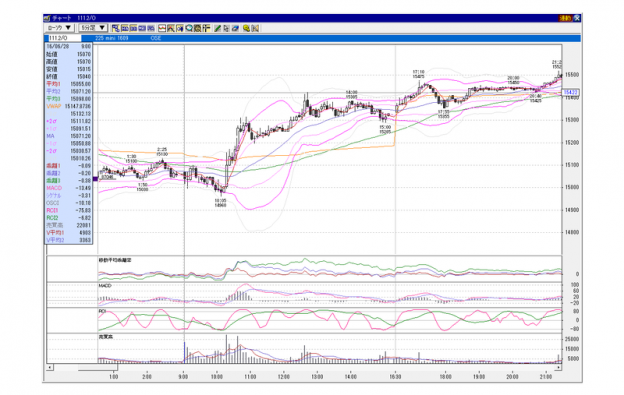Viewport: 624px width, 395px height.
Task: Click the current price tag on right axis
Action: pos(571,93)
